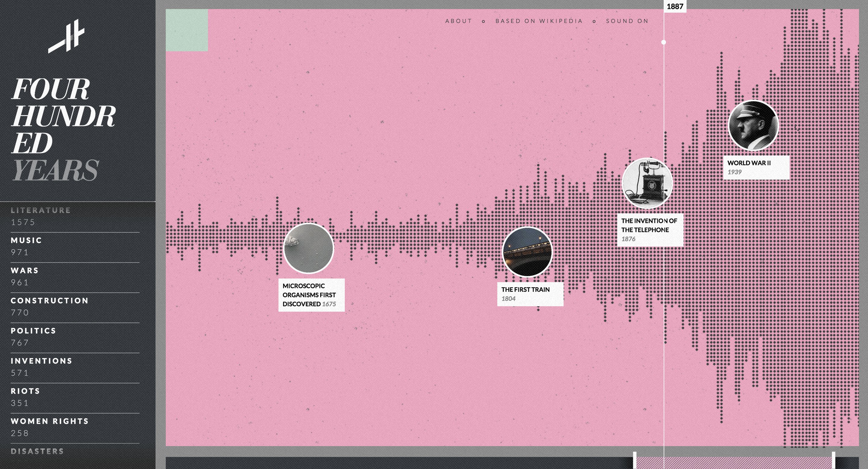This screenshot has height=469, width=868.
Task: Click the mint green square in chart corner
Action: pyautogui.click(x=187, y=30)
